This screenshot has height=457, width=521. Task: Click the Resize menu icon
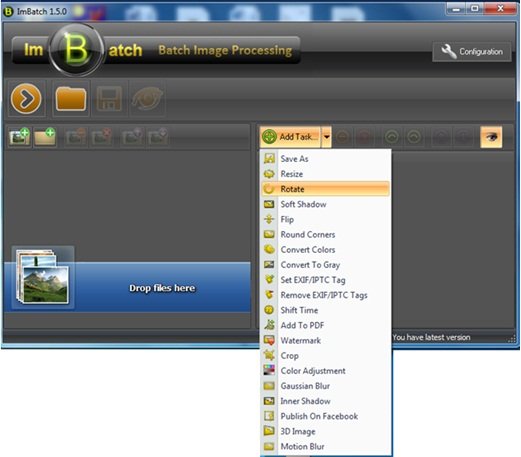point(269,174)
